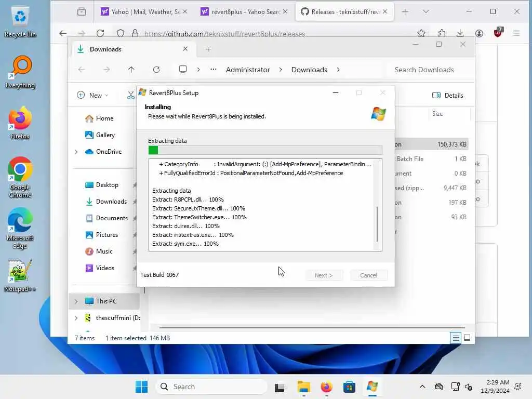Viewport: 532px width, 399px height.
Task: Click the breadcrumb ellipsis overflow button
Action: point(213,70)
